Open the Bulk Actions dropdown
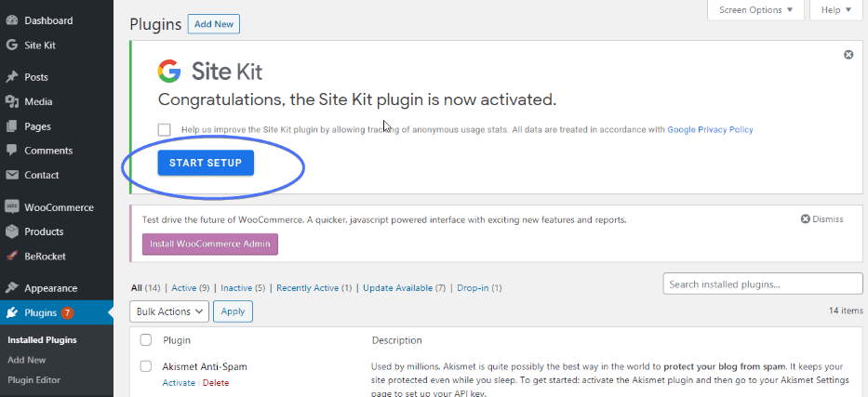 point(169,311)
